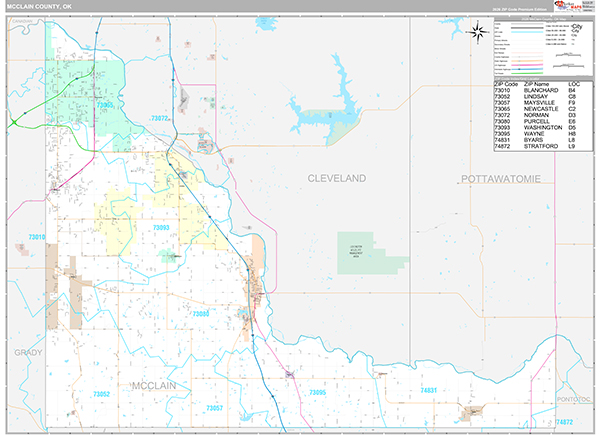The height and width of the screenshot is (435, 600).
Task: Click the 73093 ZIP code label
Action: pos(159,228)
